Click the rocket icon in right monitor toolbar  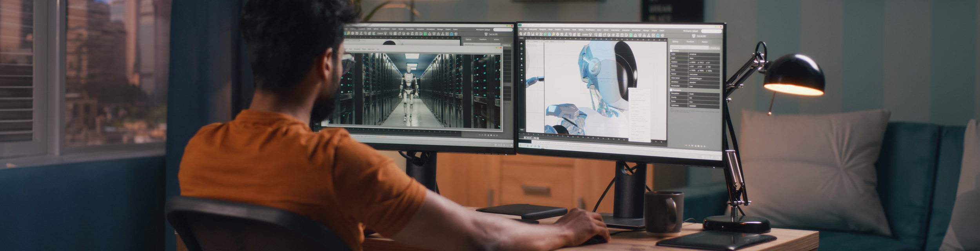pos(525,34)
